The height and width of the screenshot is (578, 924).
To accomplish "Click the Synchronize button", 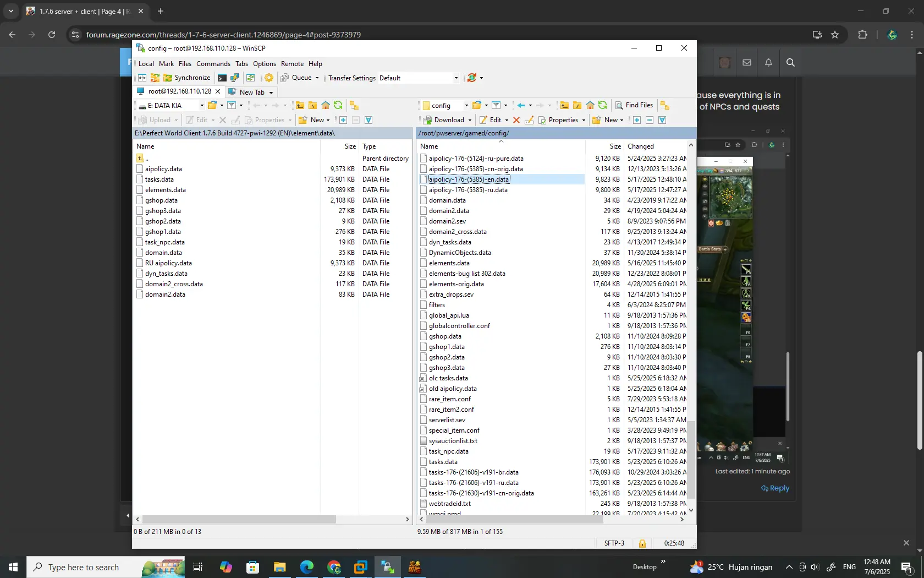I will (187, 78).
